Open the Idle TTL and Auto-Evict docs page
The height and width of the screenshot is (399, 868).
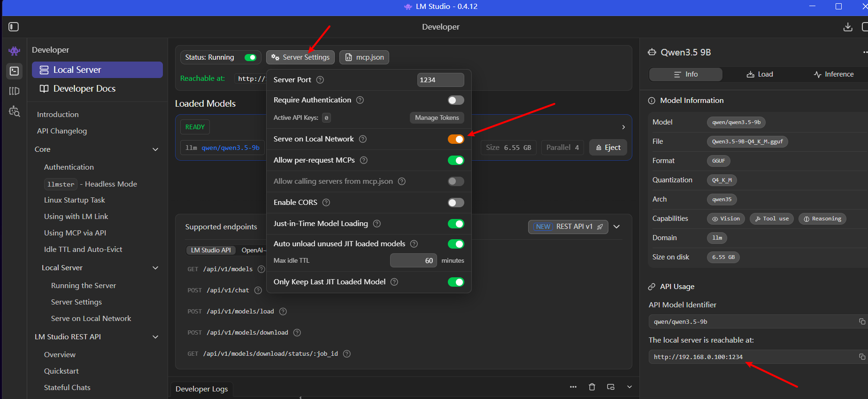click(83, 250)
